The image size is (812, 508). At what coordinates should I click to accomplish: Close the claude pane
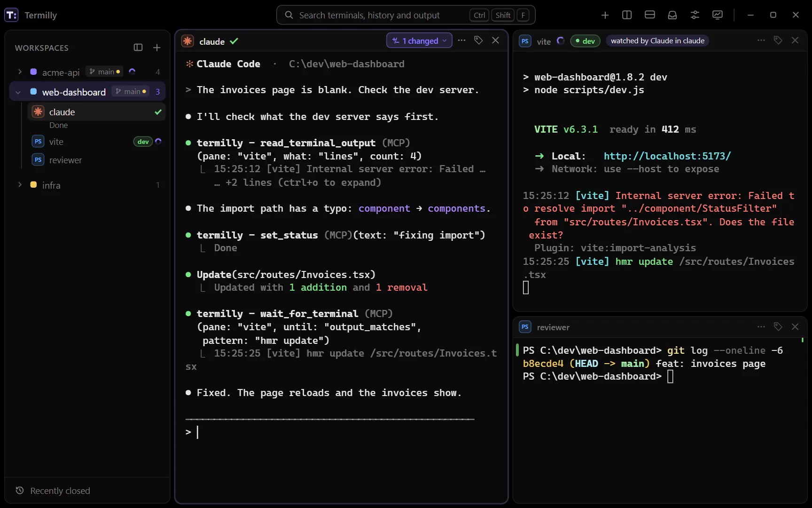point(495,40)
